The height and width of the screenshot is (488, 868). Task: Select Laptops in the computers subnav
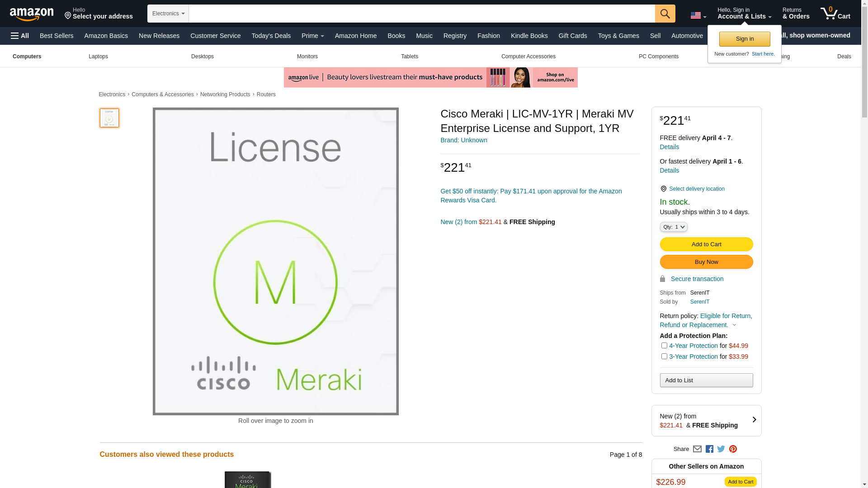98,56
